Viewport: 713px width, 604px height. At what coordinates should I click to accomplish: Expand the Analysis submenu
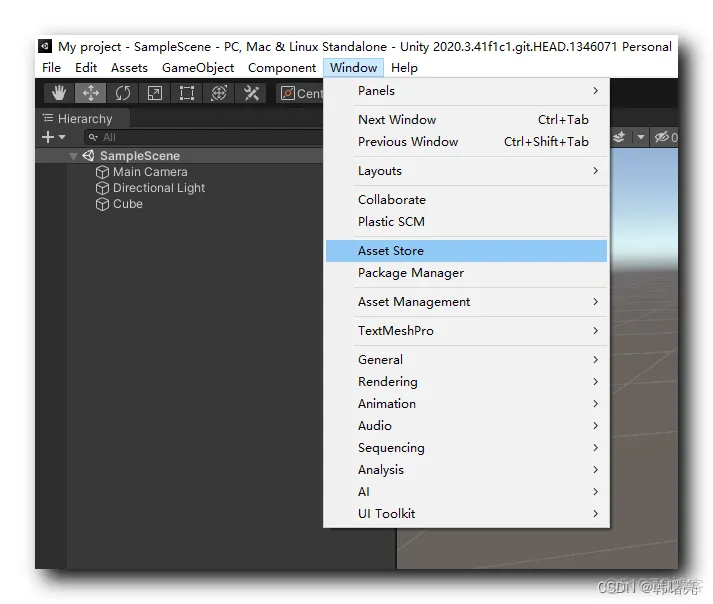[467, 470]
